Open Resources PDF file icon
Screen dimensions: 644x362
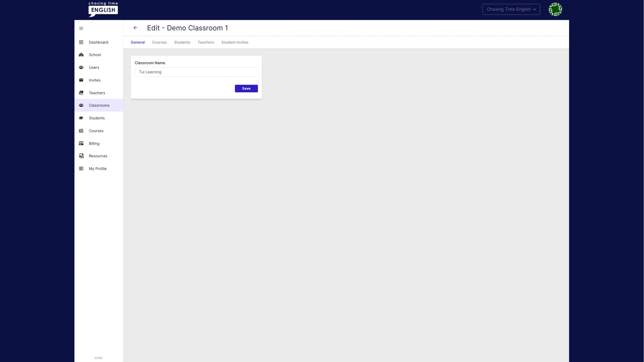click(x=81, y=156)
